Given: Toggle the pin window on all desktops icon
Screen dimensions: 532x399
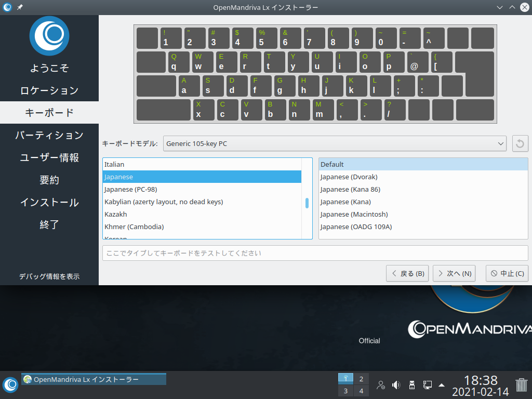Looking at the screenshot, I should tap(20, 7).
